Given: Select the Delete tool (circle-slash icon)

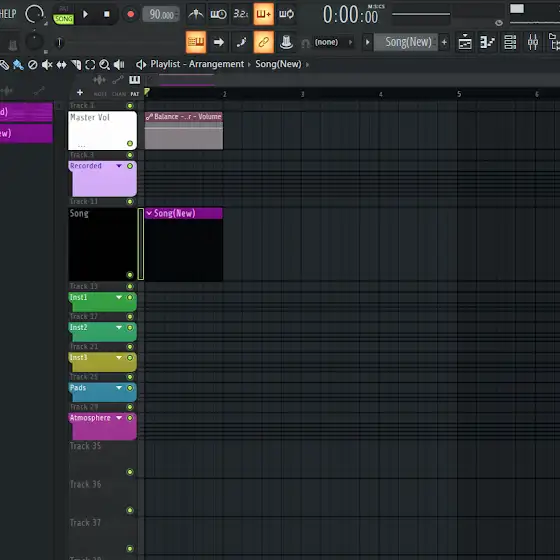Looking at the screenshot, I should point(32,65).
